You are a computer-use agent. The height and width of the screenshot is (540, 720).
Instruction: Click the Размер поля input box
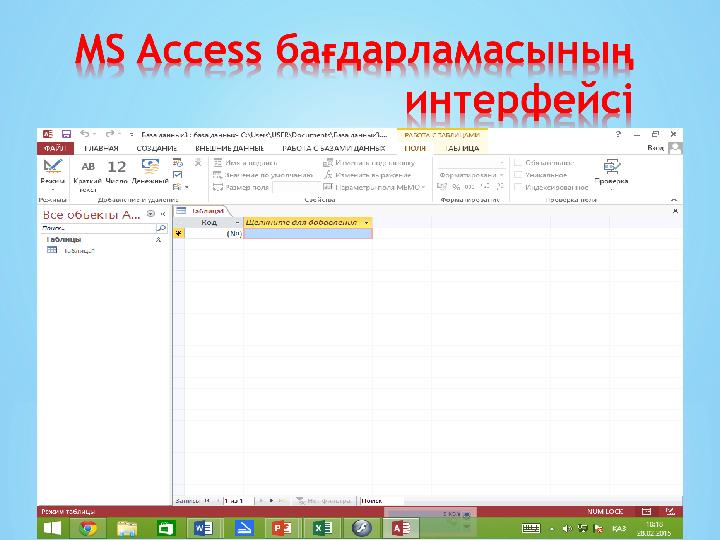tap(296, 187)
